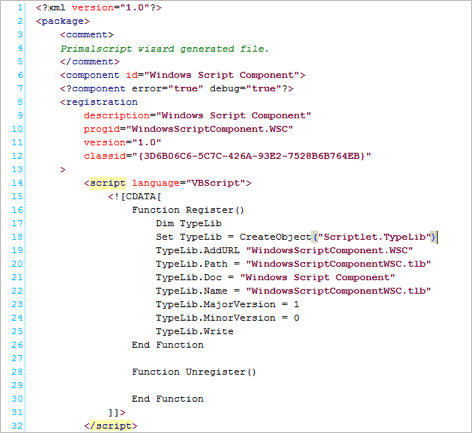Image resolution: width=472 pixels, height=433 pixels.
Task: Click the CDATA opening marker
Action: [135, 197]
